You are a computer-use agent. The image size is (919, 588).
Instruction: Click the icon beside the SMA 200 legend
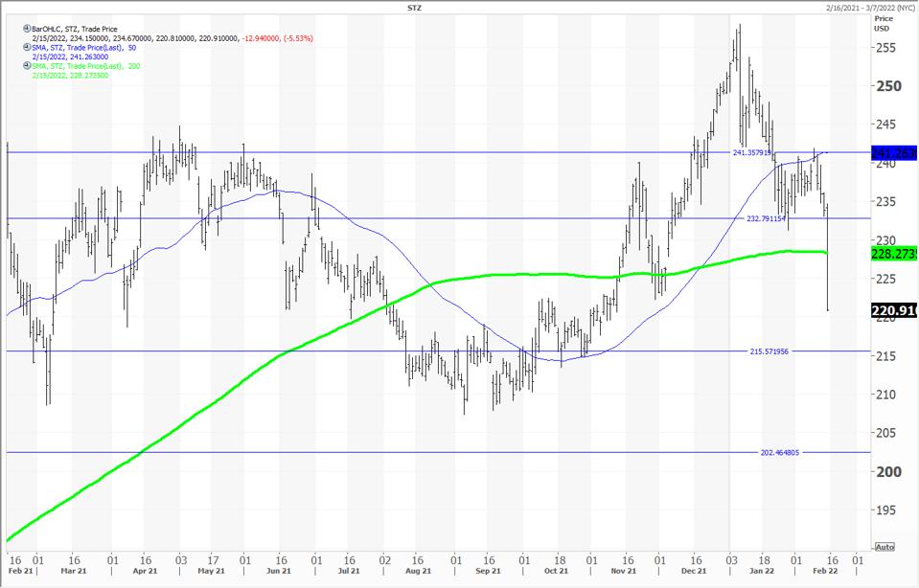(x=26, y=65)
